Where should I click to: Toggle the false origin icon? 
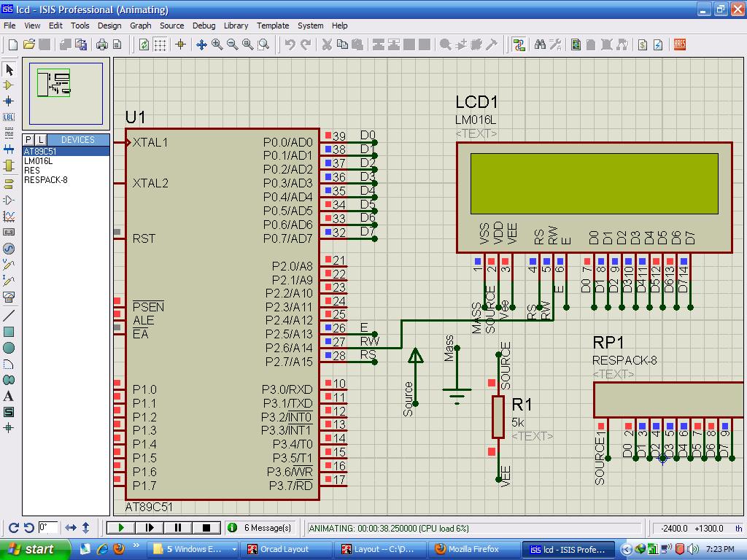181,44
